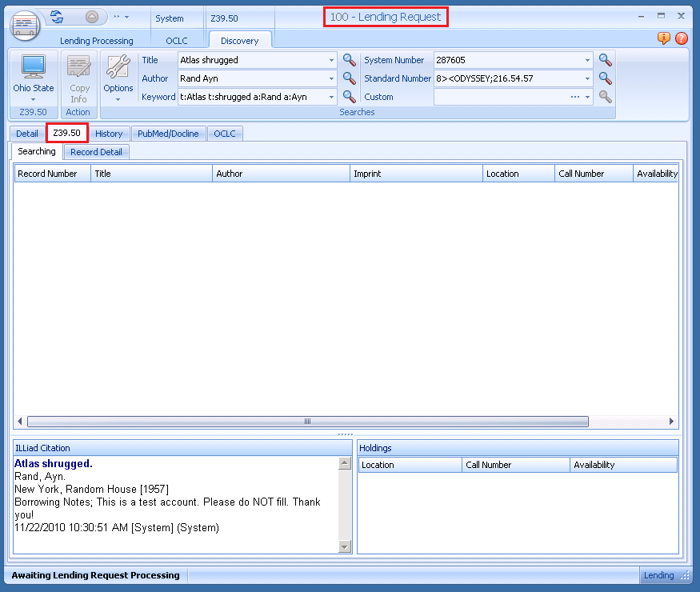Viewport: 700px width, 592px height.
Task: Expand the Title field dropdown arrow
Action: point(332,60)
